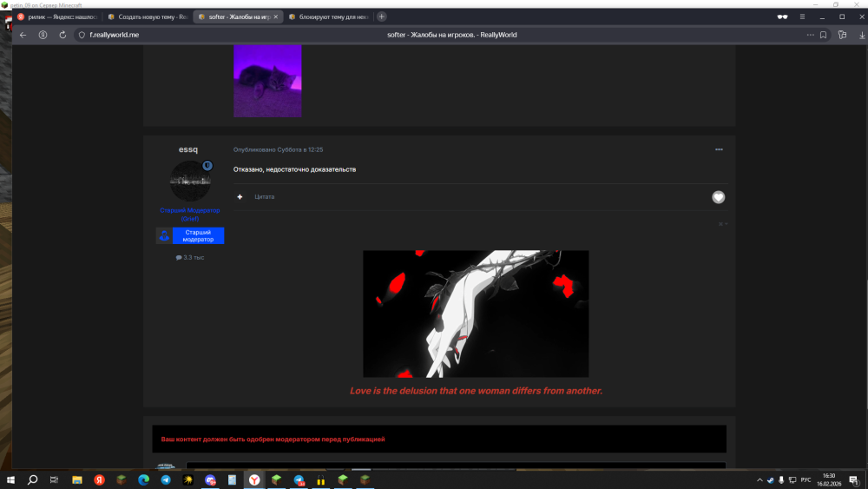Launch red Yandex icon on taskbar
868x489 pixels.
point(99,479)
